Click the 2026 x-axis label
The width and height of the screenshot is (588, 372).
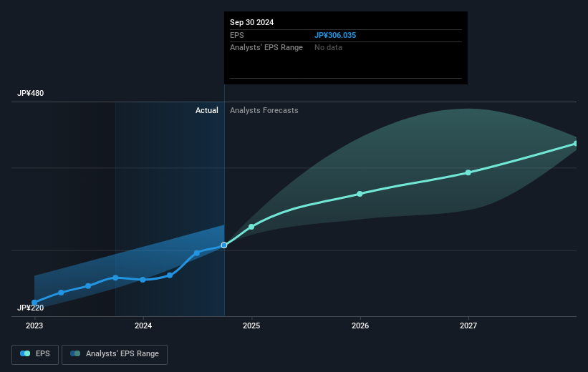pyautogui.click(x=360, y=325)
